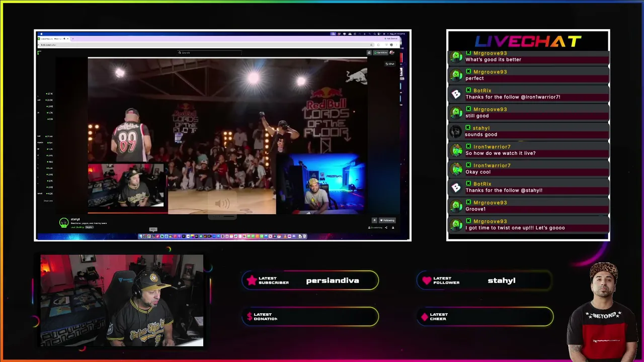Open stahyl's channel avatar below the video

coord(64,223)
